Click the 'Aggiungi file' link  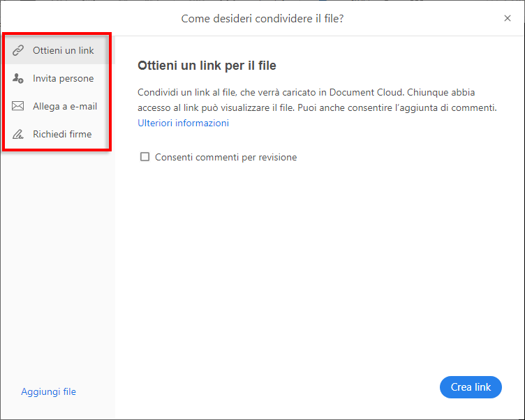click(x=48, y=391)
